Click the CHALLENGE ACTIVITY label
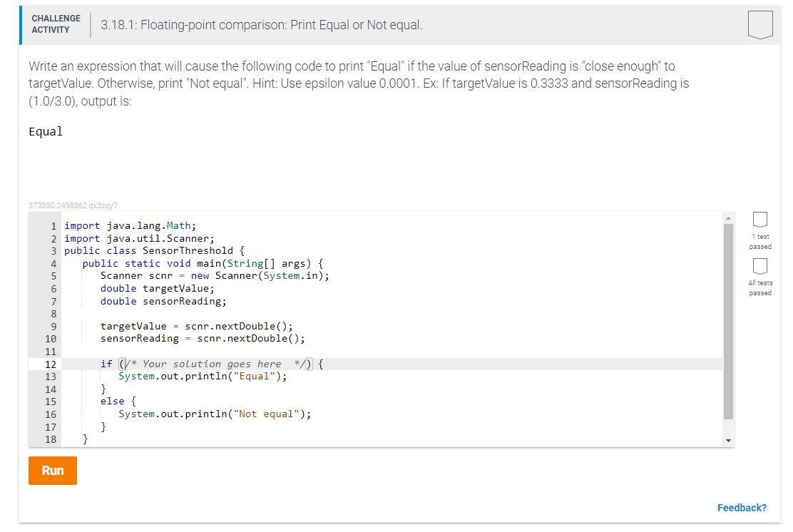 [x=56, y=24]
